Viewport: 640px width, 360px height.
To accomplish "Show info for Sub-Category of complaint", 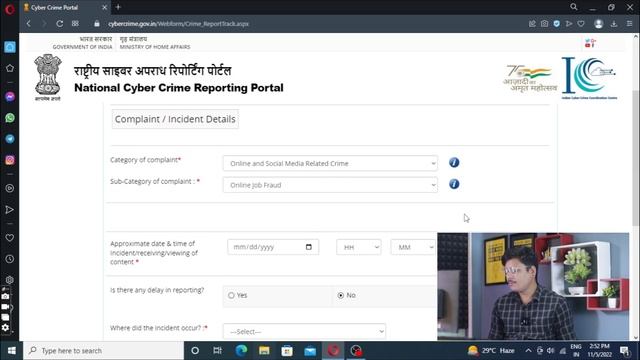I will coord(454,184).
